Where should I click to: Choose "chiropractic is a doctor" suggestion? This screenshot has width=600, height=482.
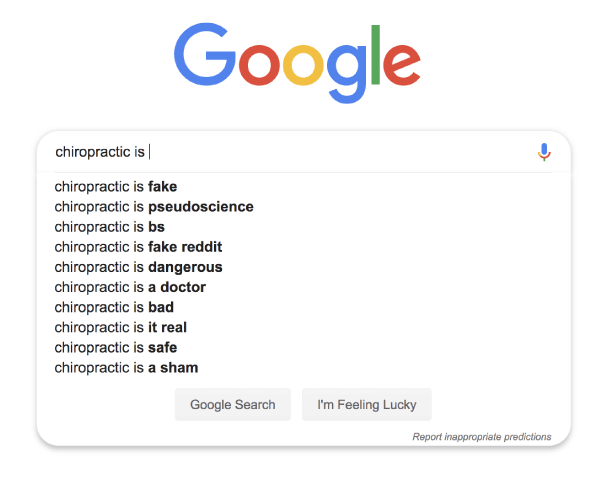click(130, 287)
